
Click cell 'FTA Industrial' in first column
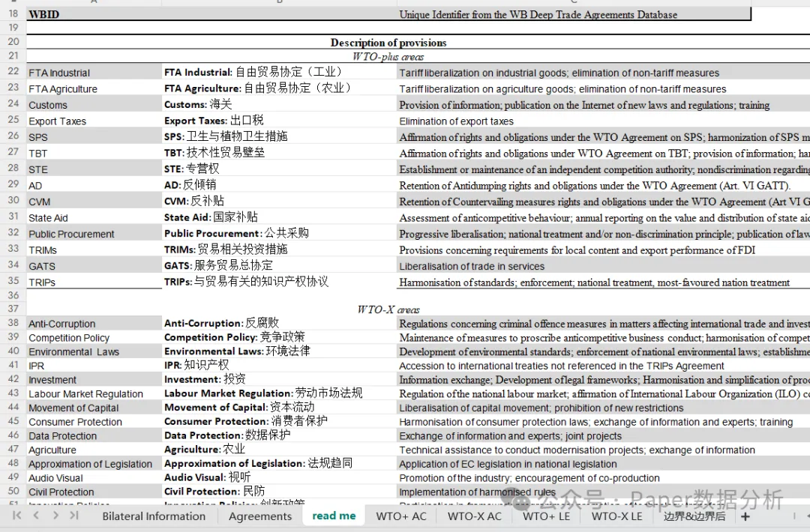click(94, 72)
